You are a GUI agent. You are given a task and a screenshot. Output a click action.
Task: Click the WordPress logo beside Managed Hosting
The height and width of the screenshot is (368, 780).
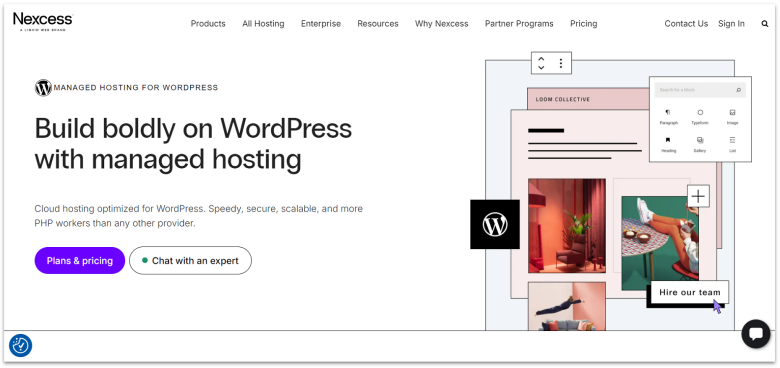(x=43, y=88)
